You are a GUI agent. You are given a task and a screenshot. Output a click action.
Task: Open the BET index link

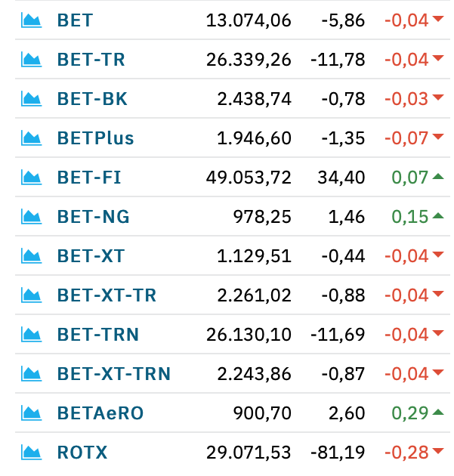[75, 20]
